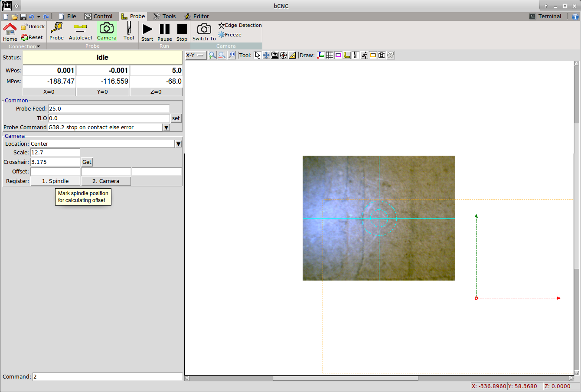The height and width of the screenshot is (392, 581).
Task: Select the Pan tool in canvas toolbar
Action: 266,55
